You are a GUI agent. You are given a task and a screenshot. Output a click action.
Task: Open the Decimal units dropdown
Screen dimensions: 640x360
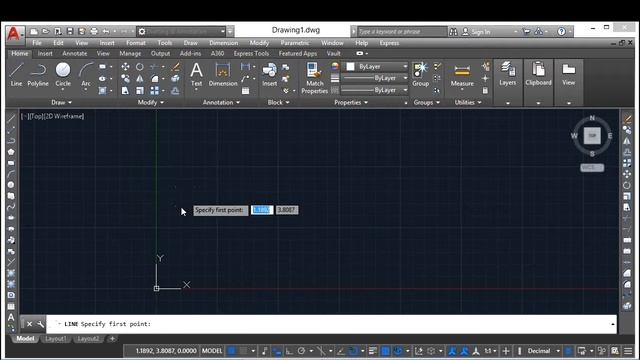click(x=543, y=351)
